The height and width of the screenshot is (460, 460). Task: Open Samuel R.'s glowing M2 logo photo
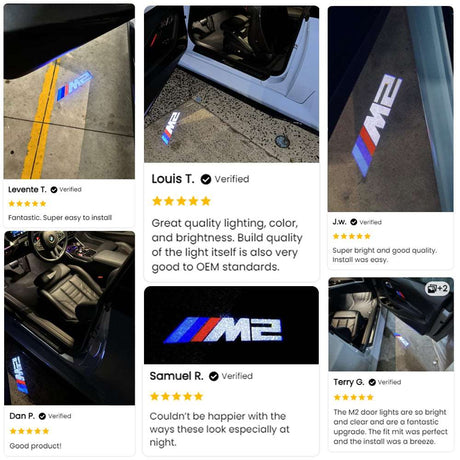[231, 325]
